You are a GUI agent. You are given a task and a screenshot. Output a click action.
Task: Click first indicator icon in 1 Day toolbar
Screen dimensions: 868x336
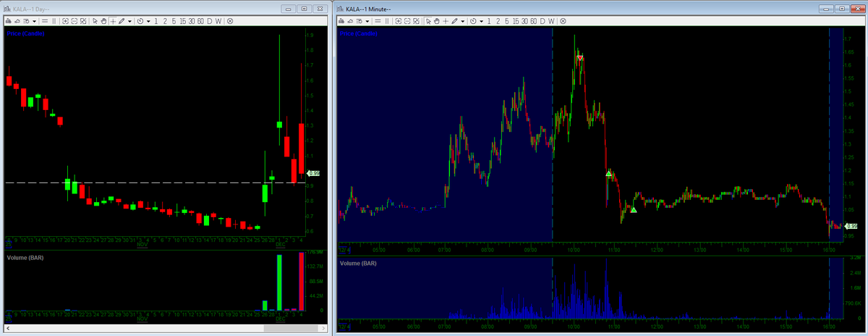8,21
